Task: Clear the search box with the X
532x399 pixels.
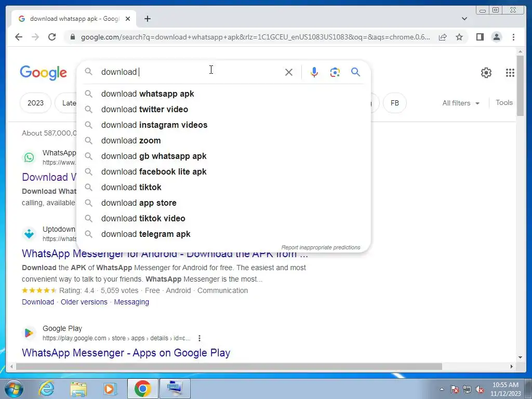Action: [x=289, y=72]
